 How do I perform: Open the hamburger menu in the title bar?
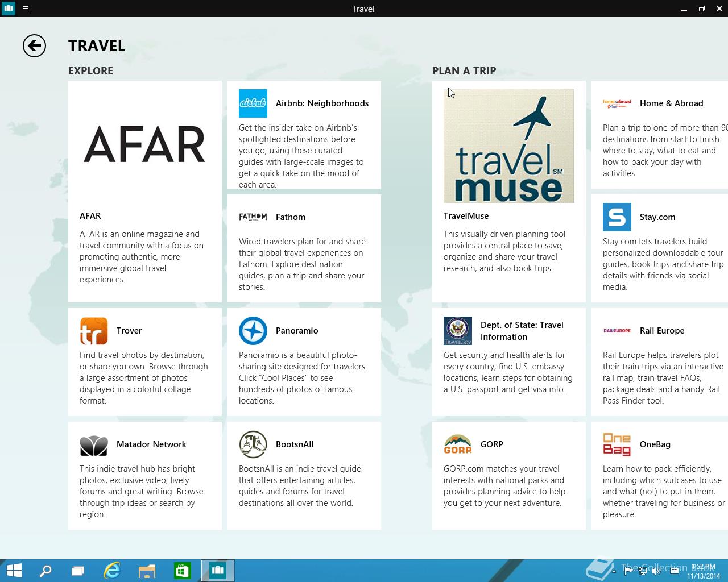pos(26,9)
